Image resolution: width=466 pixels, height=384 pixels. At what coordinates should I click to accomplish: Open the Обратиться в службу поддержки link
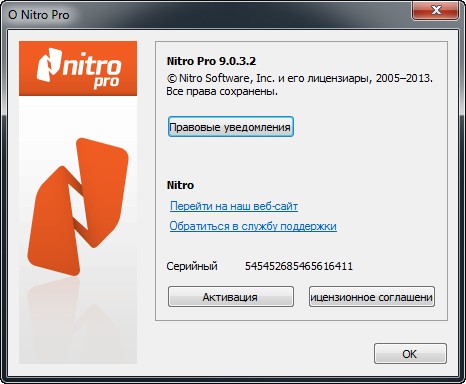tap(253, 226)
